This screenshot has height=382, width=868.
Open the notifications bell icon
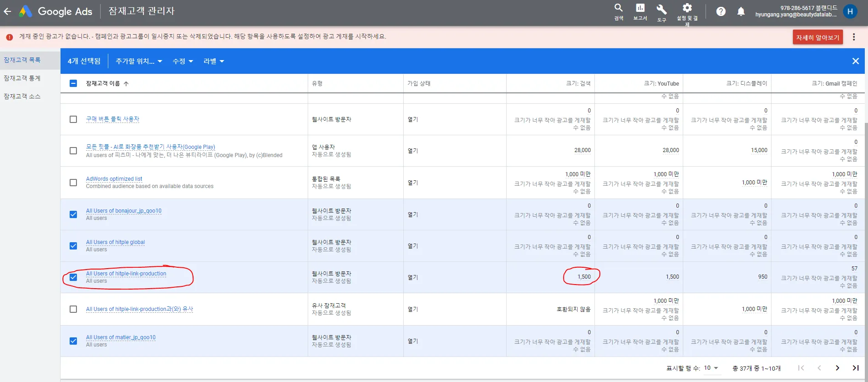(741, 11)
